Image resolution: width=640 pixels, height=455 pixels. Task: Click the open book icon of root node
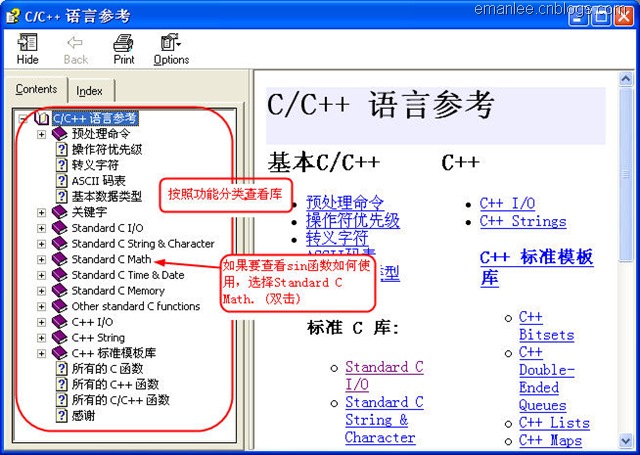point(42,118)
